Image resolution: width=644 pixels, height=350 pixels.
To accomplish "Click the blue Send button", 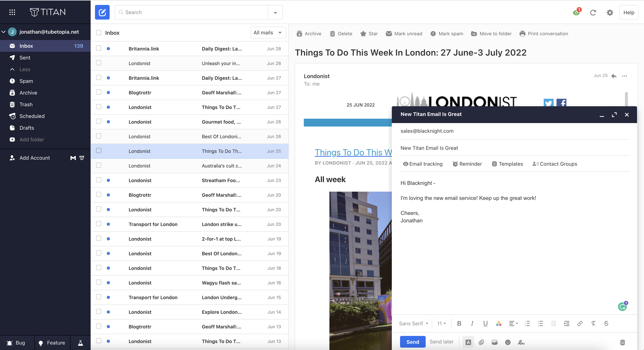I will [x=412, y=342].
